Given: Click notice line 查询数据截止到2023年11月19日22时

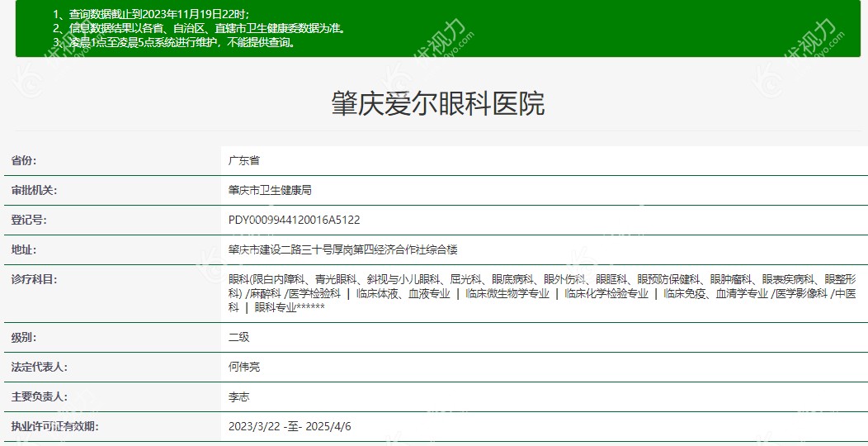Looking at the screenshot, I should (x=151, y=15).
